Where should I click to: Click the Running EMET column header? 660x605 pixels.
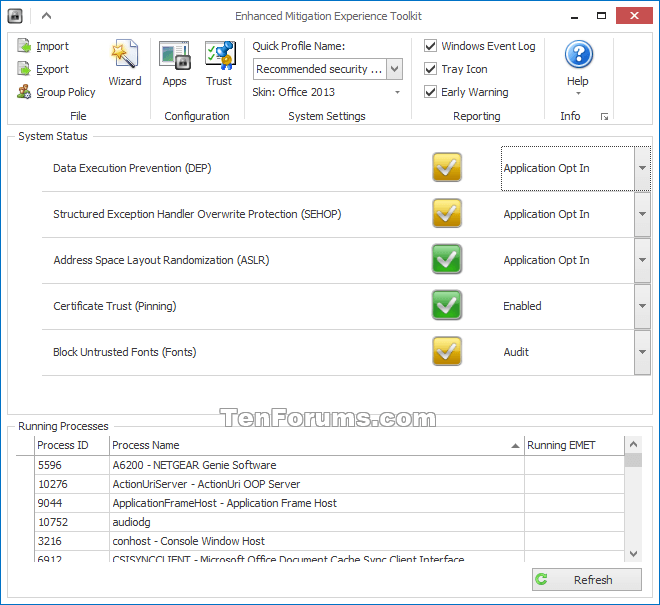click(574, 445)
